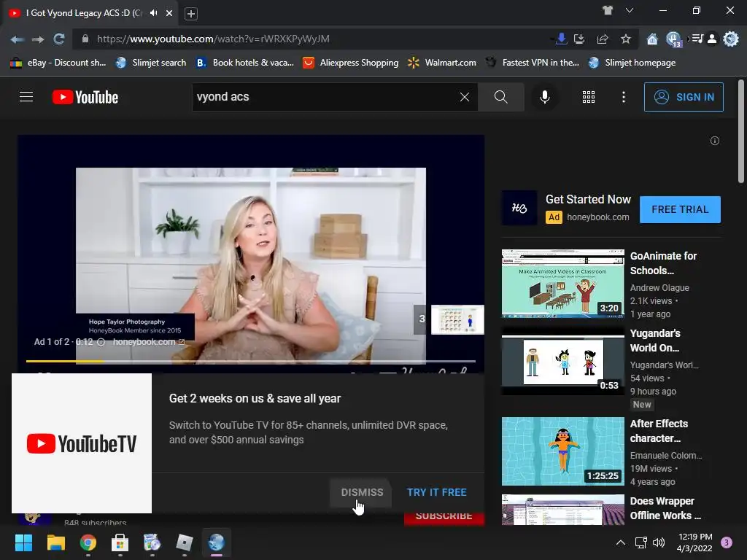Open Yugandar's World video thumbnail
This screenshot has width=747, height=560.
pyautogui.click(x=562, y=360)
